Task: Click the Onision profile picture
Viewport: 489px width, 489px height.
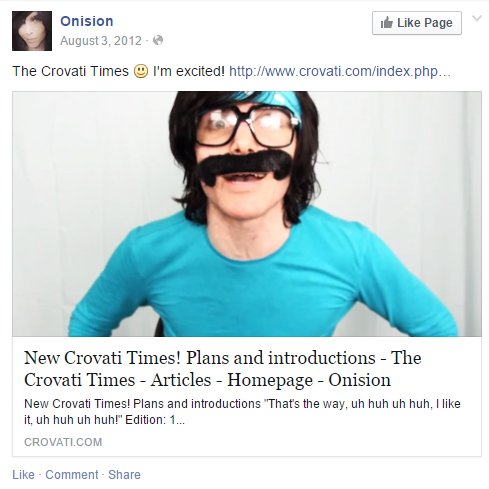Action: point(32,31)
